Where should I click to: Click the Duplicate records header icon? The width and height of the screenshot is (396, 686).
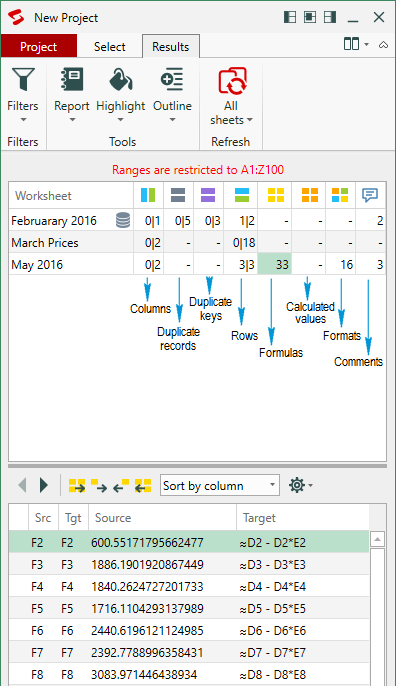(178, 195)
